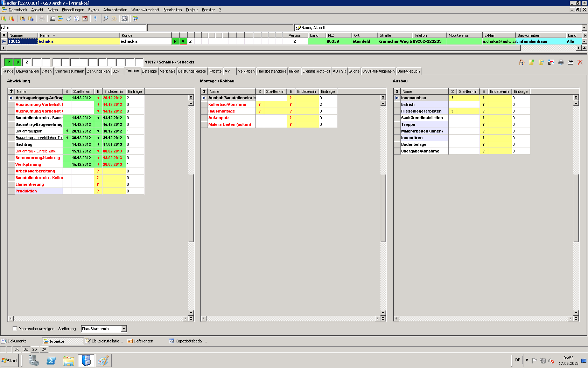Open the Bauantrag - schriftlicher Teil link
Screen dimensions: 588x368
(x=39, y=138)
